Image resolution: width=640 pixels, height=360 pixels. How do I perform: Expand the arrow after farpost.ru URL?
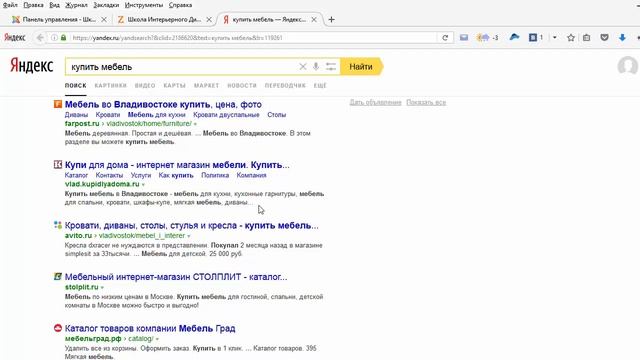point(195,124)
